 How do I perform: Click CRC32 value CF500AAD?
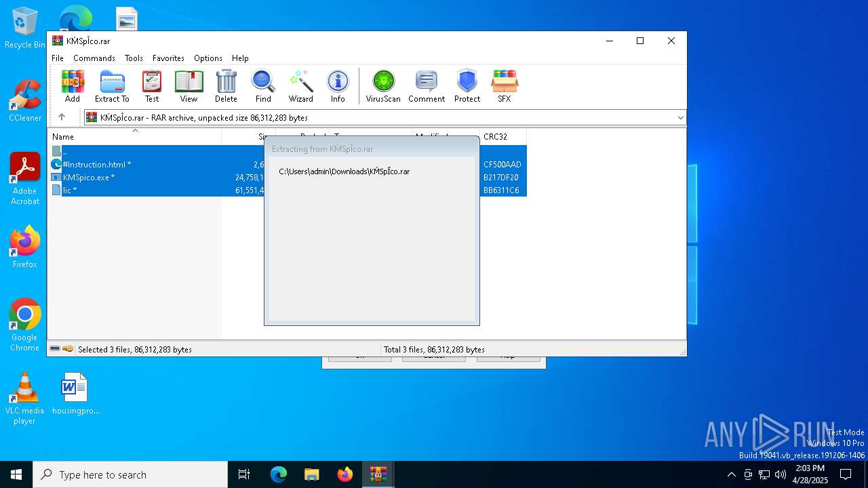(502, 165)
